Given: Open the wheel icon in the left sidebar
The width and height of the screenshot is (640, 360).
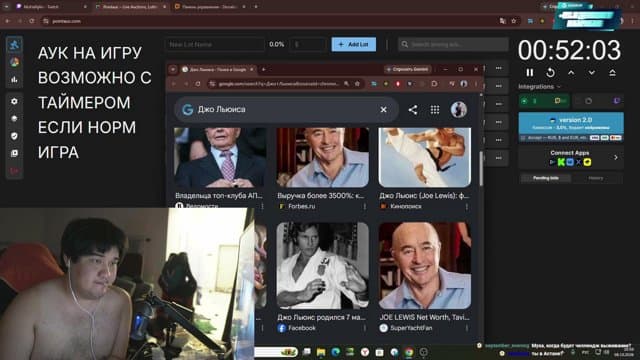Looking at the screenshot, I should click(14, 62).
